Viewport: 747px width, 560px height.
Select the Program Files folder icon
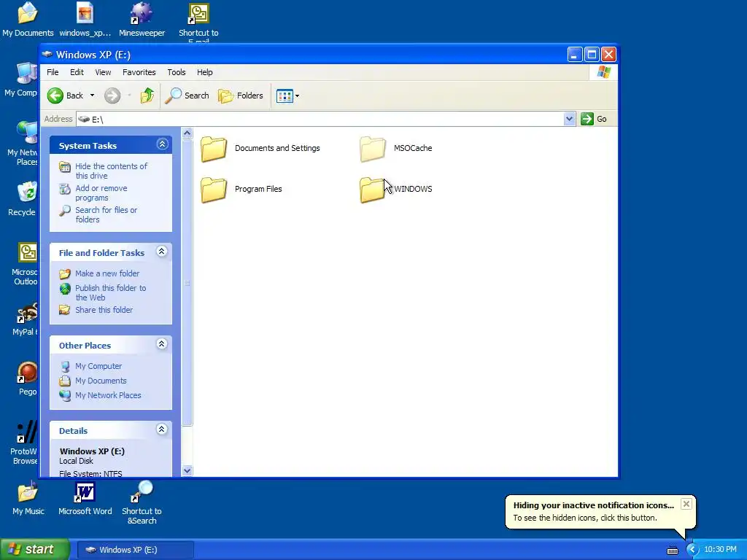click(x=214, y=190)
